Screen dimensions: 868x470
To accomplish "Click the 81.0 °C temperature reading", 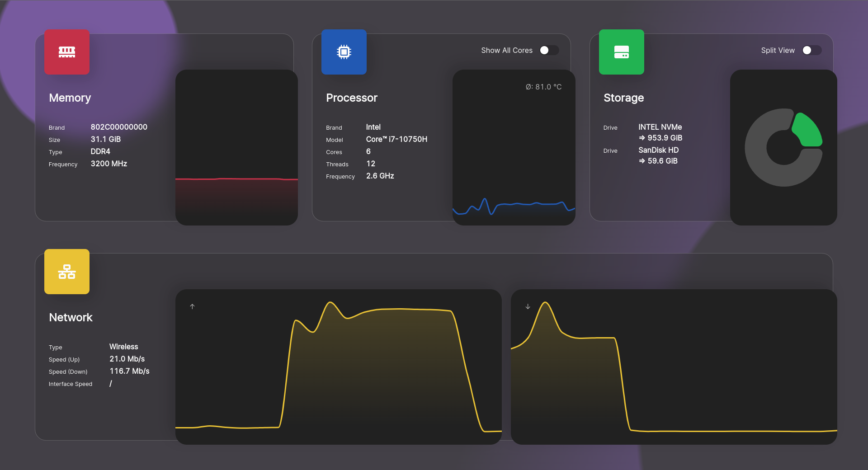I will click(543, 86).
